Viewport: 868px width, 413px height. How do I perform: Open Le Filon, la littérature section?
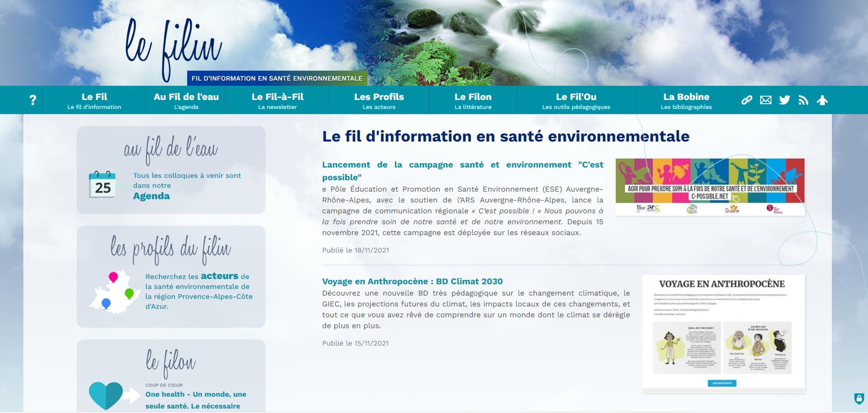click(473, 99)
